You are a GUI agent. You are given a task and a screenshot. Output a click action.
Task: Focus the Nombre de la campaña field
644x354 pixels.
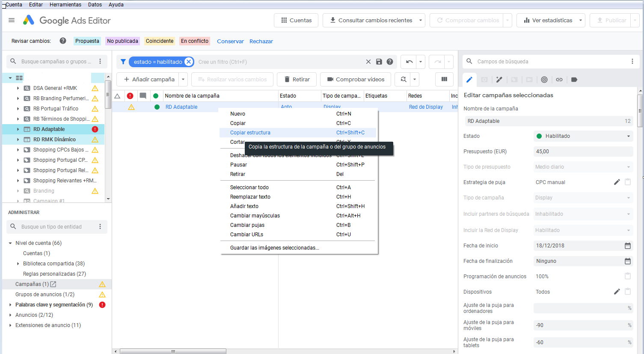pos(549,121)
